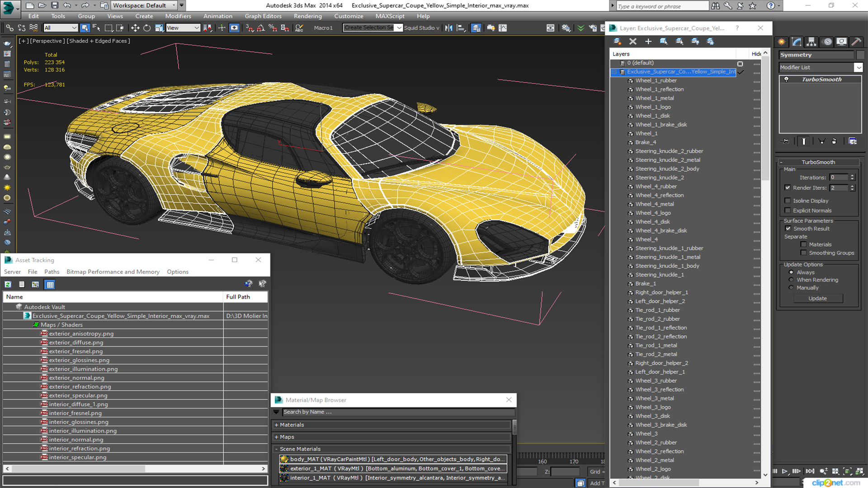Click the Select and Link tool icon
Image resolution: width=868 pixels, height=488 pixels.
click(x=9, y=28)
